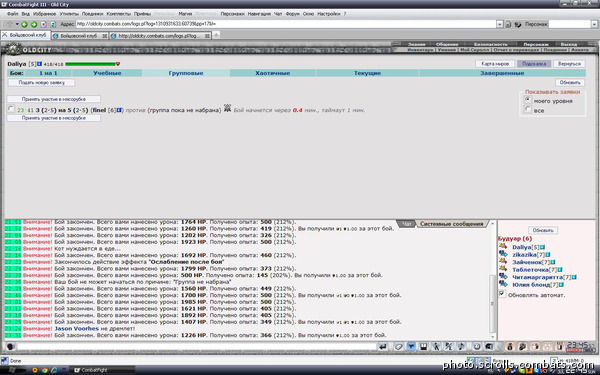Toggle the 'Обновлять автомат.' checkbox
Image resolution: width=600 pixels, height=375 pixels.
click(502, 294)
